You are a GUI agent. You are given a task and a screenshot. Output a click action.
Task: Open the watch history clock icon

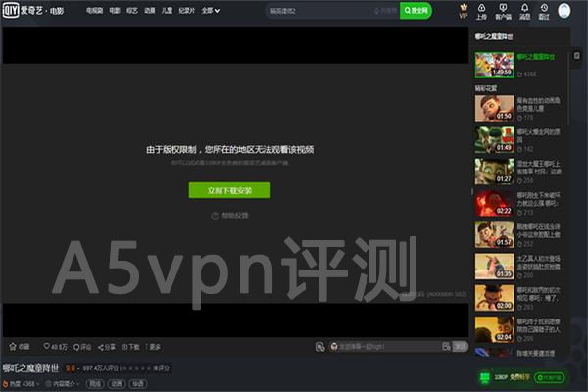click(544, 8)
